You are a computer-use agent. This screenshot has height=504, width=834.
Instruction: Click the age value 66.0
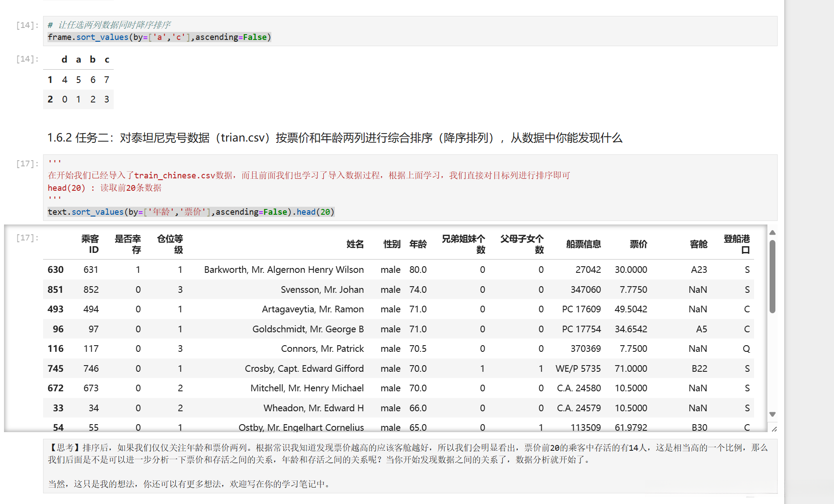[x=418, y=408]
